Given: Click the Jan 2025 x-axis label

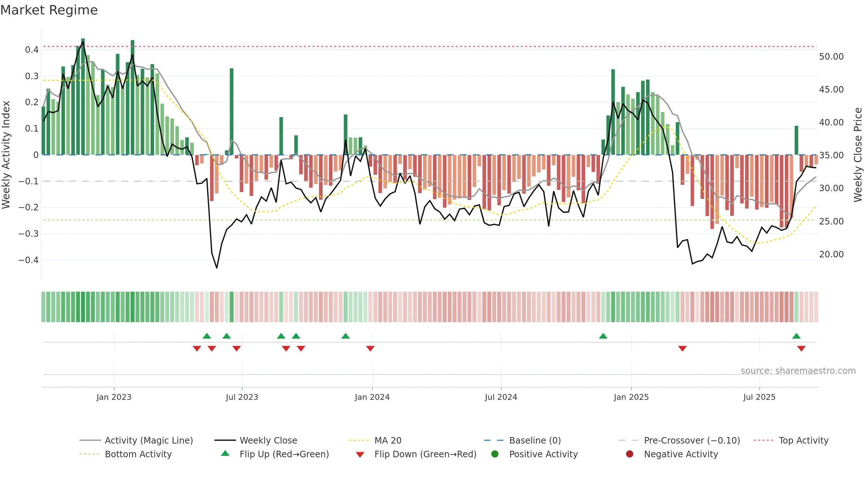Looking at the screenshot, I should (631, 397).
